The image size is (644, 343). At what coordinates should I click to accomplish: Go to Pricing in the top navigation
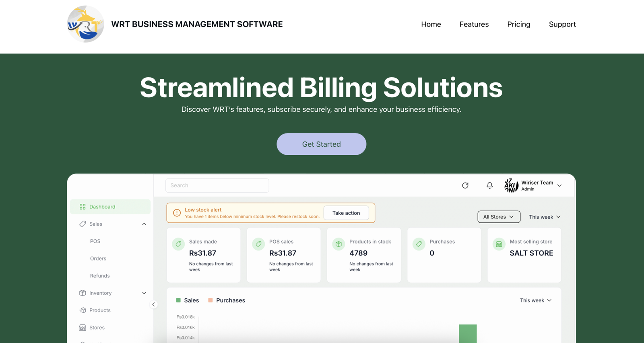click(518, 24)
